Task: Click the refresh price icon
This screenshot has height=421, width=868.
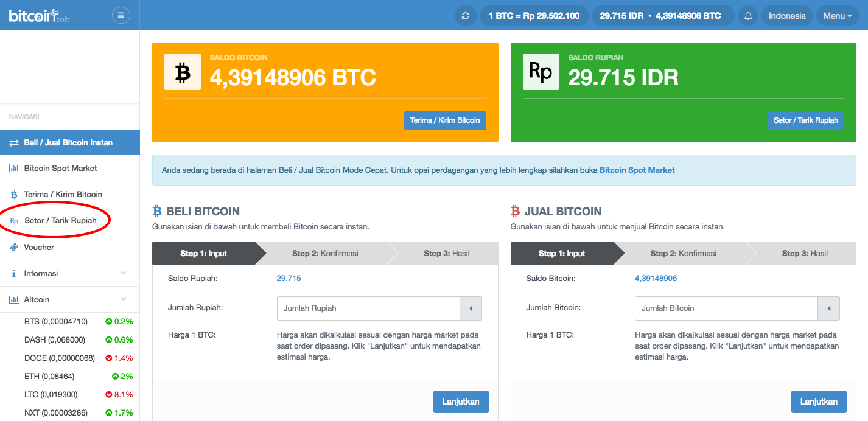Action: point(466,16)
